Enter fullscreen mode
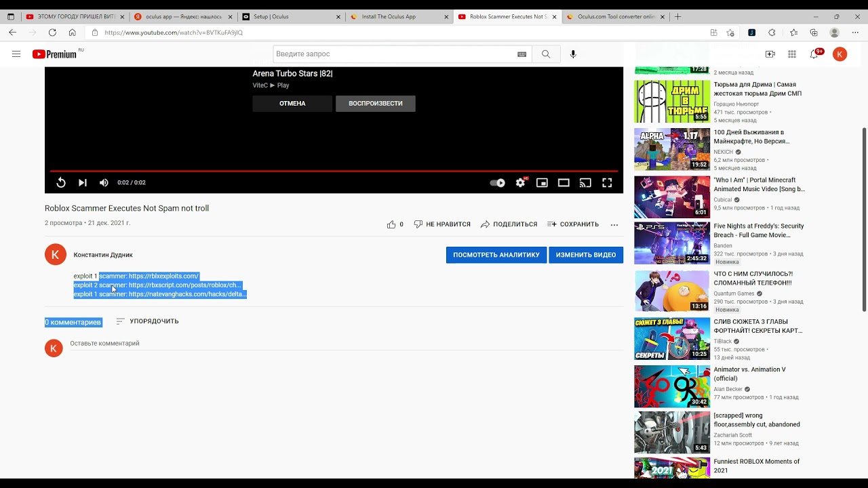The width and height of the screenshot is (868, 488). (607, 182)
